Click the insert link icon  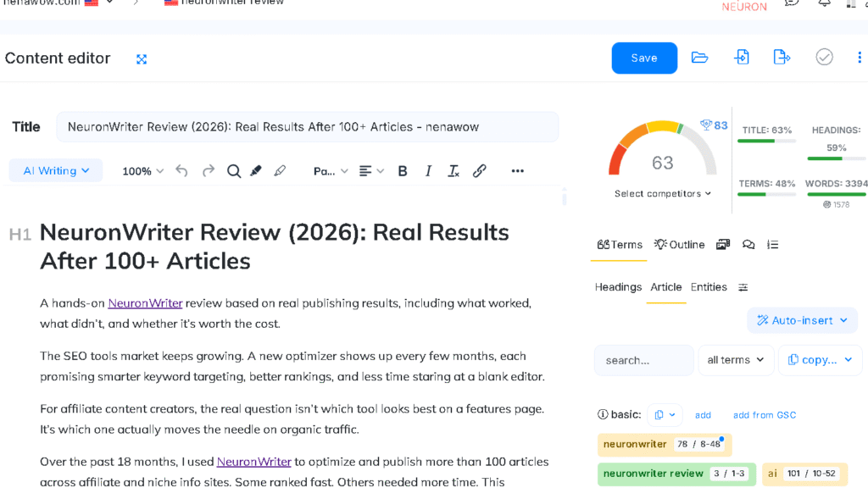[x=480, y=170]
